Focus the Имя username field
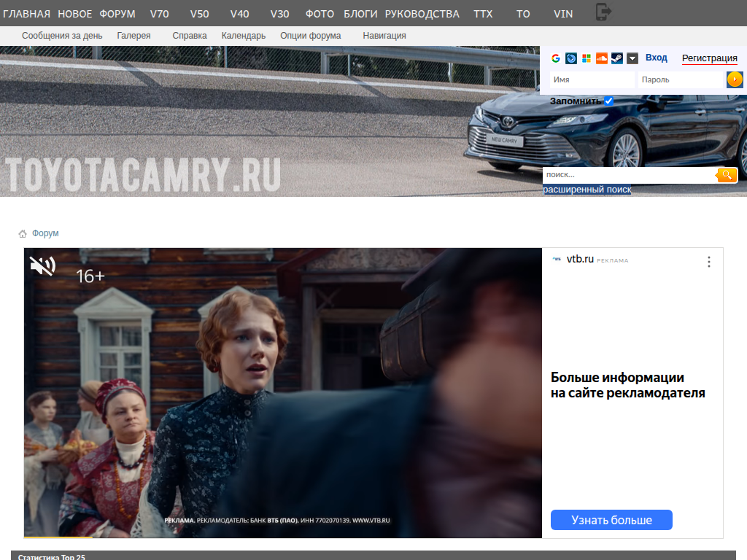 [591, 79]
